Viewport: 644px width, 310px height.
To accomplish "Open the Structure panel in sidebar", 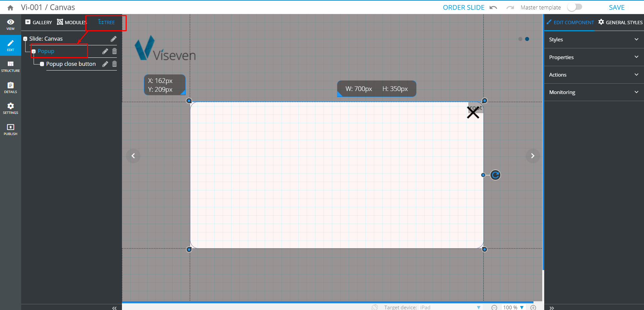I will click(10, 66).
